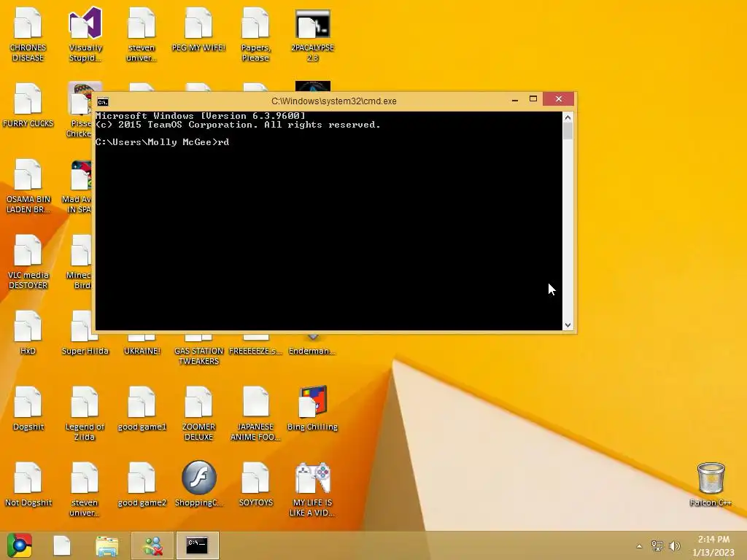Select the steven univer icon beside Visually Stupid
This screenshot has height=560, width=747.
(x=142, y=35)
